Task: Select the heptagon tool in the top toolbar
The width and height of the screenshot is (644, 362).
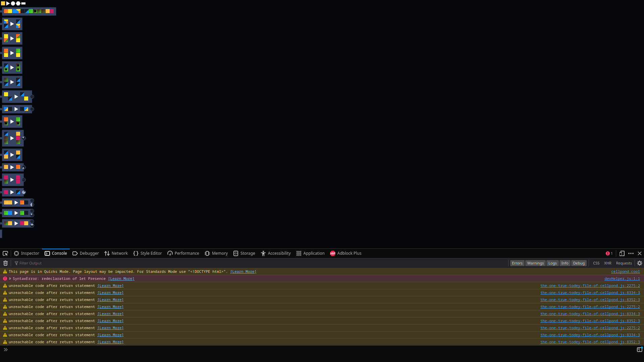Action: point(18,3)
